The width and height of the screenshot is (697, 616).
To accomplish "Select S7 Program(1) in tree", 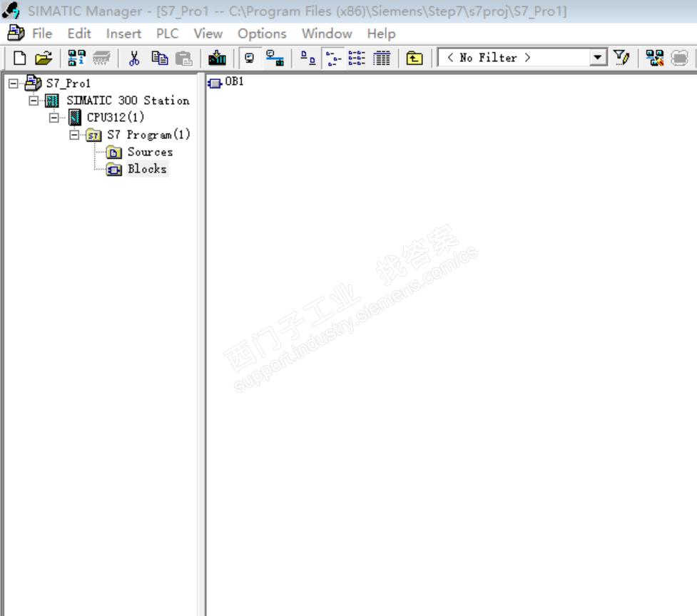I will (x=149, y=134).
